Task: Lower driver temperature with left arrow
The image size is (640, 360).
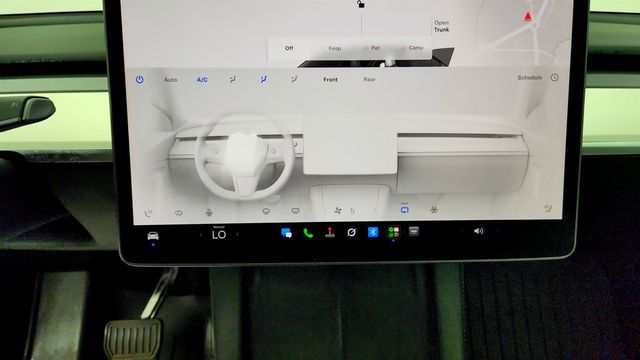Action: pos(200,235)
